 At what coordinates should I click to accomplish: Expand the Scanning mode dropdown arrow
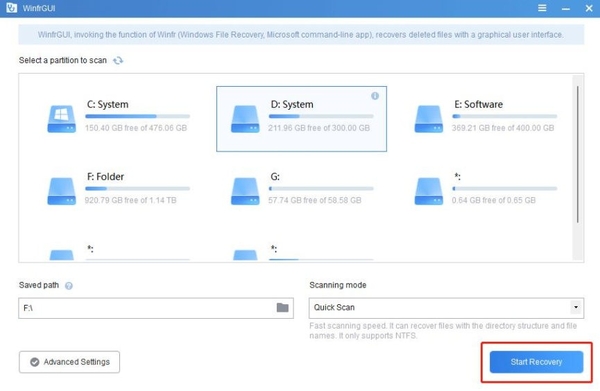tap(576, 308)
